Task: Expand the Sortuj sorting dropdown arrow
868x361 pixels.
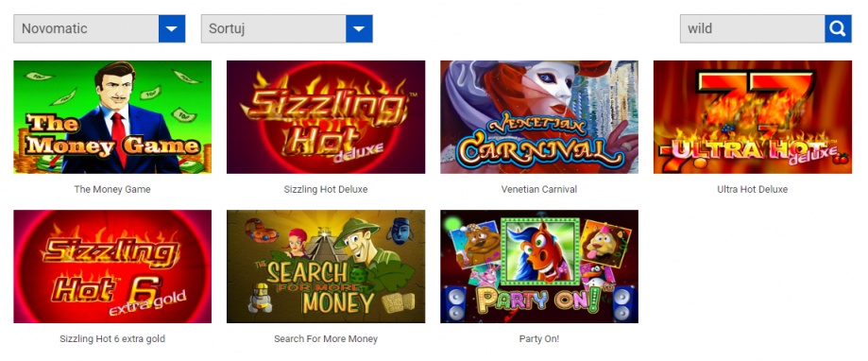Action: click(x=359, y=28)
